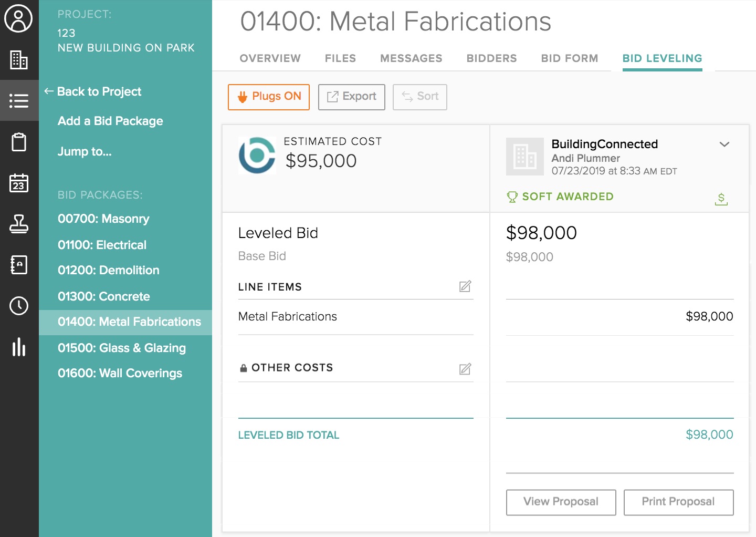Screen dimensions: 756x537
Task: Edit line items with pencil icon
Action: tap(465, 286)
